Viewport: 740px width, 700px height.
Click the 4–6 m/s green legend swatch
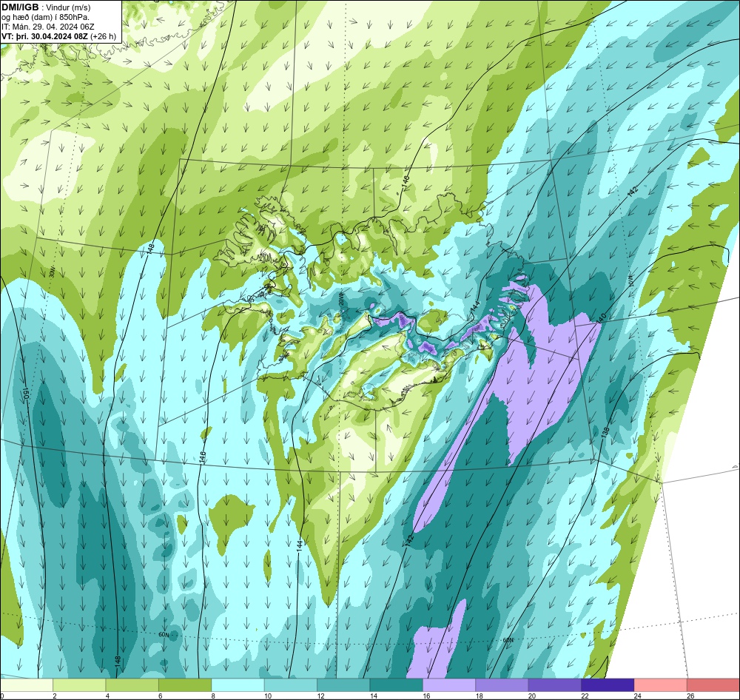[132, 685]
